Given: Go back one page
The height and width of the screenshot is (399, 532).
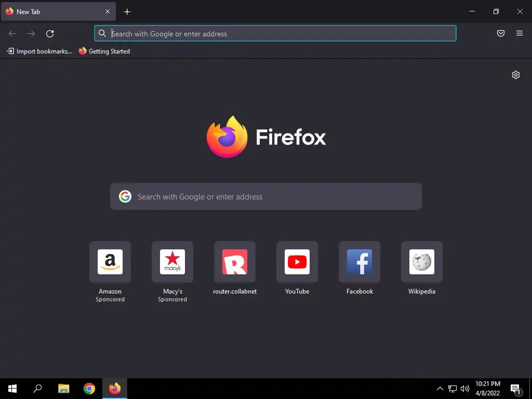Looking at the screenshot, I should coord(12,34).
